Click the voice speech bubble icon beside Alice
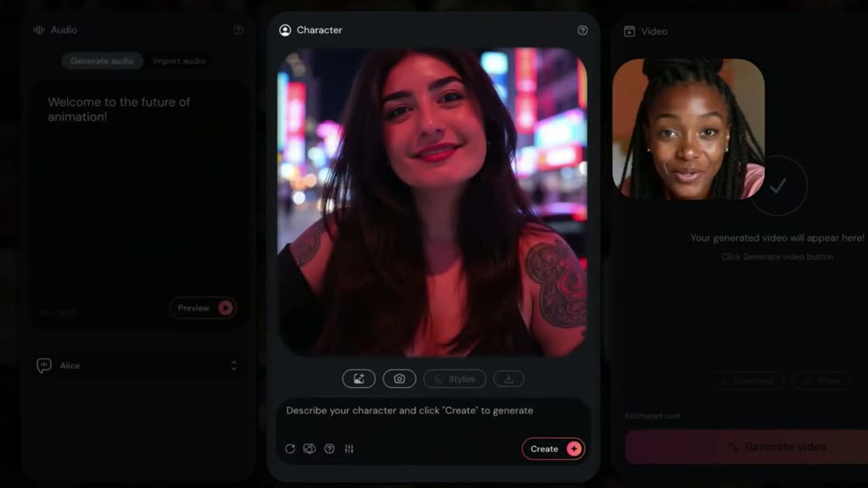868x488 pixels. coord(43,366)
